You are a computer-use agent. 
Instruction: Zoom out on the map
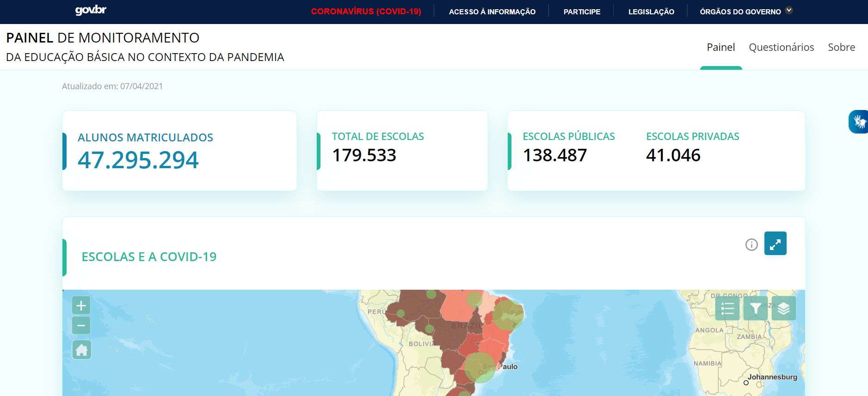(x=81, y=325)
